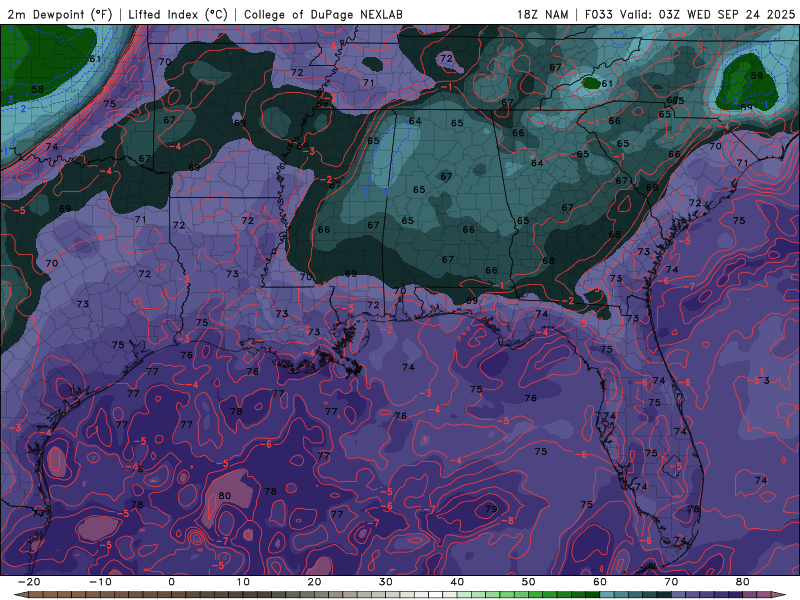Viewport: 800px width, 600px height.
Task: Click the 70 color scale label
Action: pyautogui.click(x=671, y=582)
